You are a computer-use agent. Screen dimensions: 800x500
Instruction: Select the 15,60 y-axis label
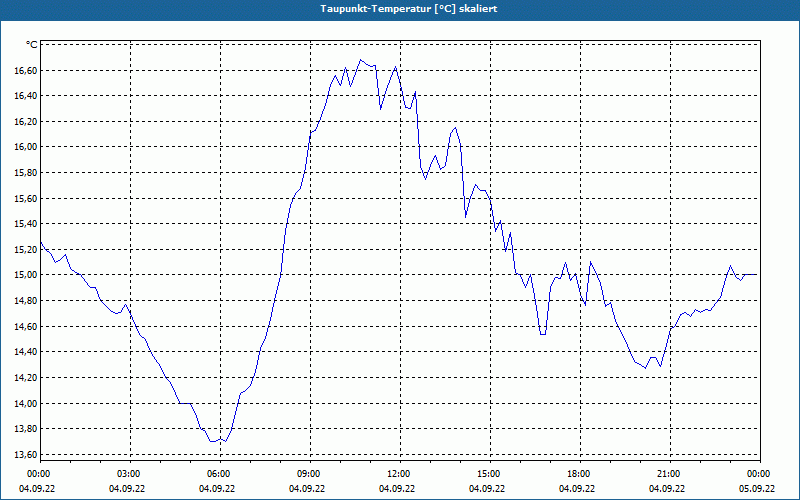click(x=26, y=198)
